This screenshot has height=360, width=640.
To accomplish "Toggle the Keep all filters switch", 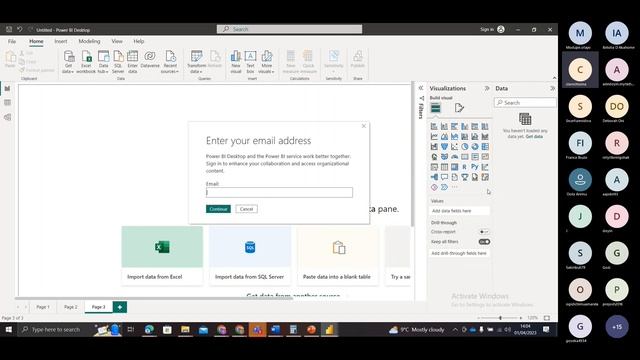I will [x=484, y=242].
